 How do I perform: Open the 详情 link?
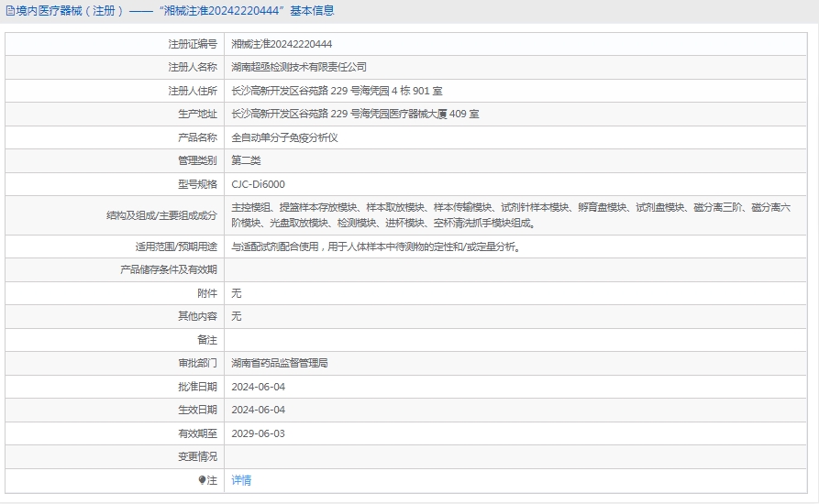pos(241,480)
